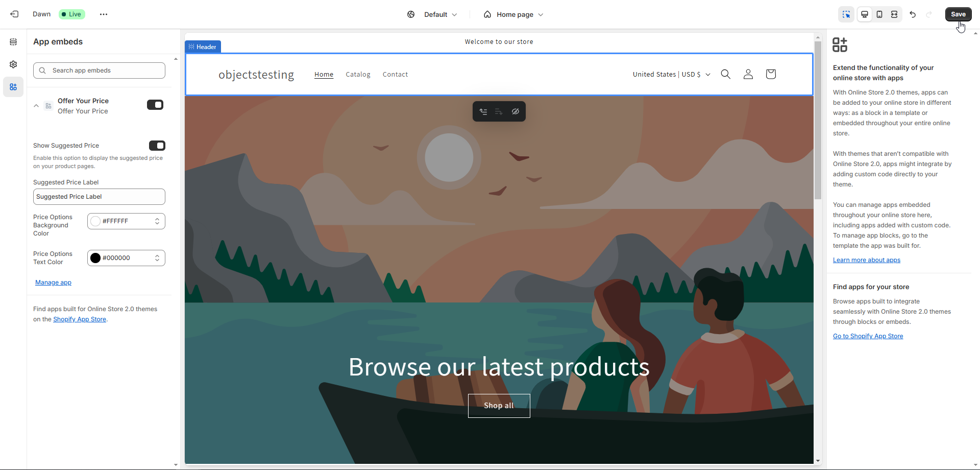
Task: Click the Shop all button
Action: [x=499, y=406]
